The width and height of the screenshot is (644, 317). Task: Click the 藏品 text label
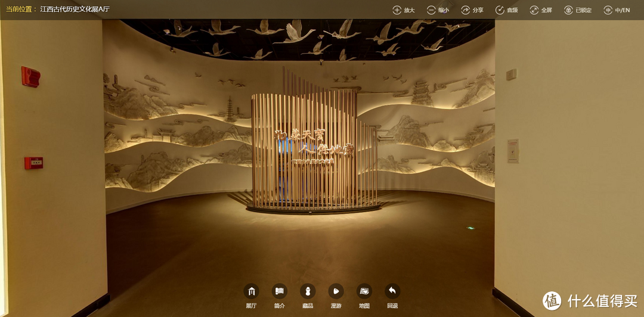308,306
